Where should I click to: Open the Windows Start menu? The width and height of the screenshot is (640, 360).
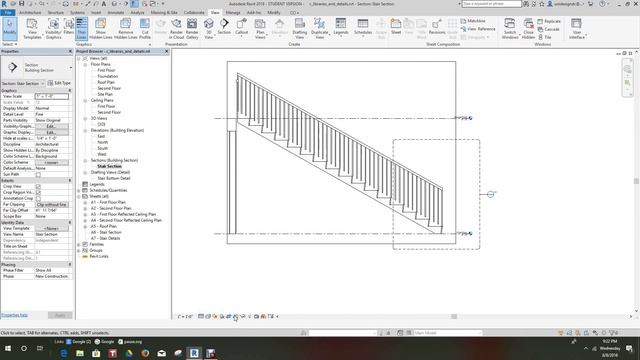pyautogui.click(x=8, y=349)
